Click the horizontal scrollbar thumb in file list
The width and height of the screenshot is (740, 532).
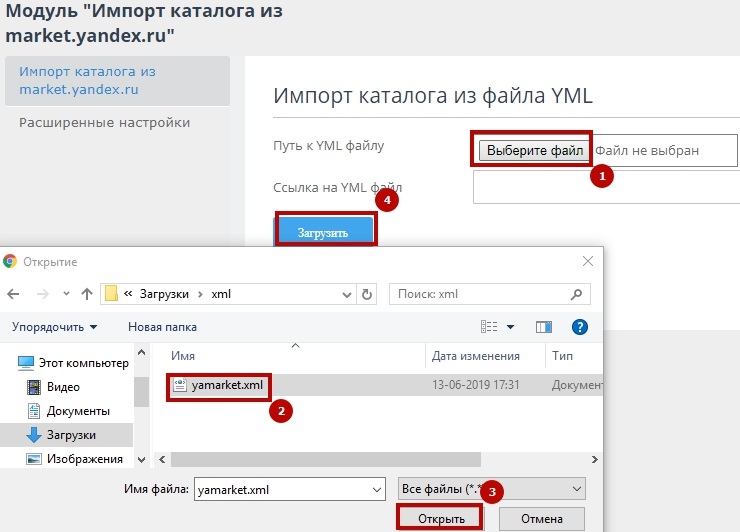(x=326, y=459)
